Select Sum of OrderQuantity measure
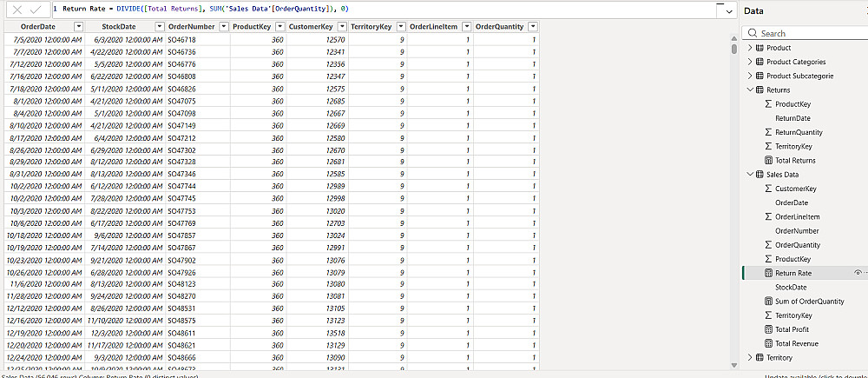Viewport: 868px width, 378px height. tap(810, 302)
